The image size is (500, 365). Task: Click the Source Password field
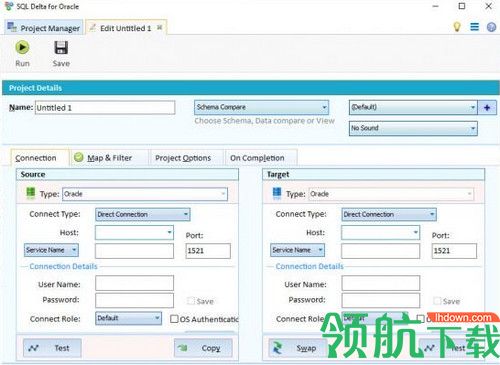134,300
